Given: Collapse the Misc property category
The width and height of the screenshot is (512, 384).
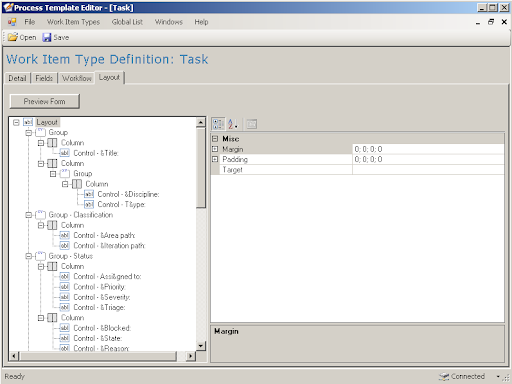Looking at the screenshot, I should coord(215,139).
